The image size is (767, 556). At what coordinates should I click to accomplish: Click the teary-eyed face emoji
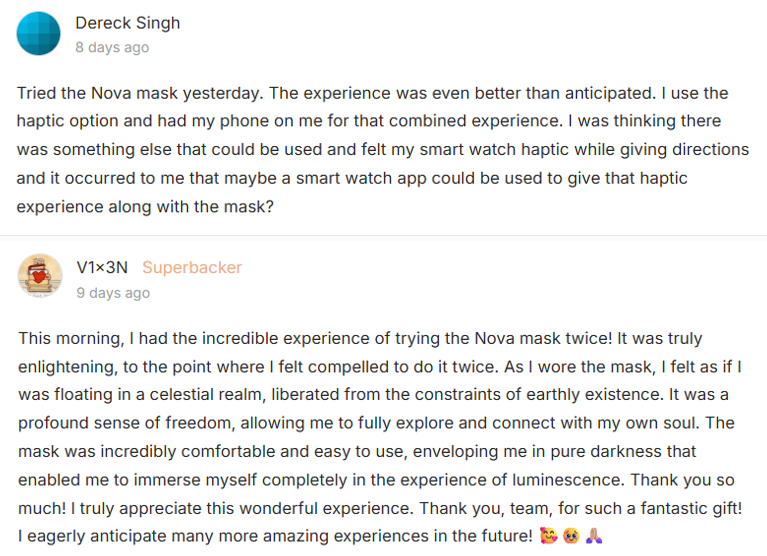pos(570,537)
